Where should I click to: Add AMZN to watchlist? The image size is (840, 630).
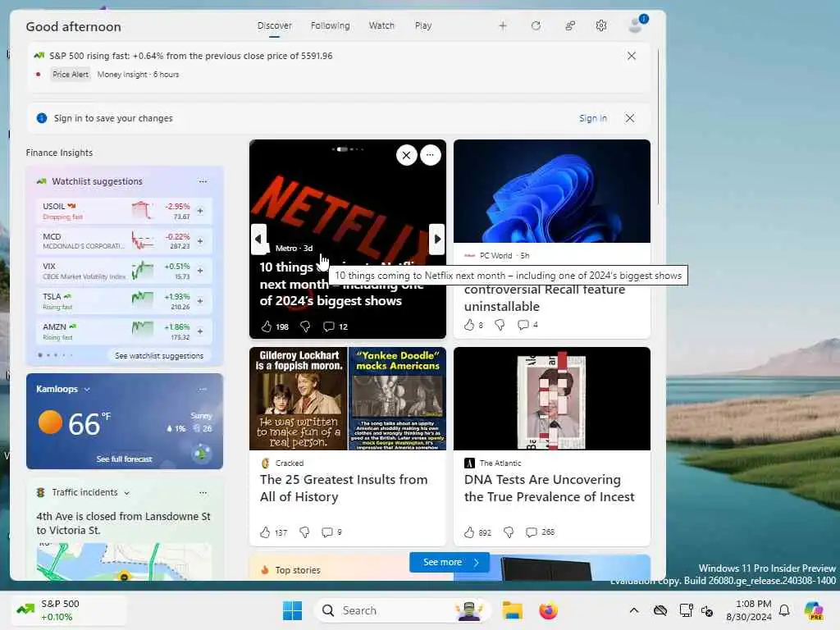click(200, 331)
